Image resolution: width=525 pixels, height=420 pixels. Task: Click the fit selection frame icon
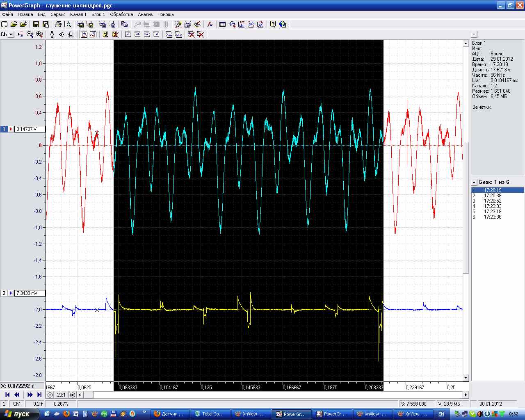click(x=71, y=34)
